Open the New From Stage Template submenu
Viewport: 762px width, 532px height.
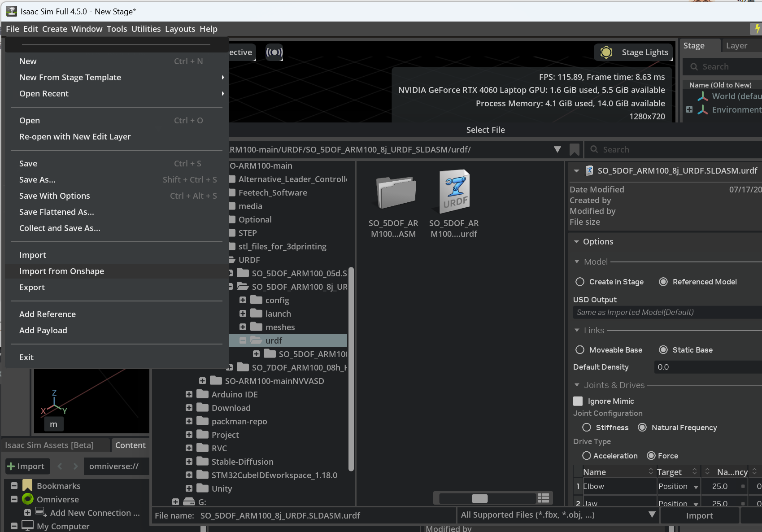click(117, 77)
